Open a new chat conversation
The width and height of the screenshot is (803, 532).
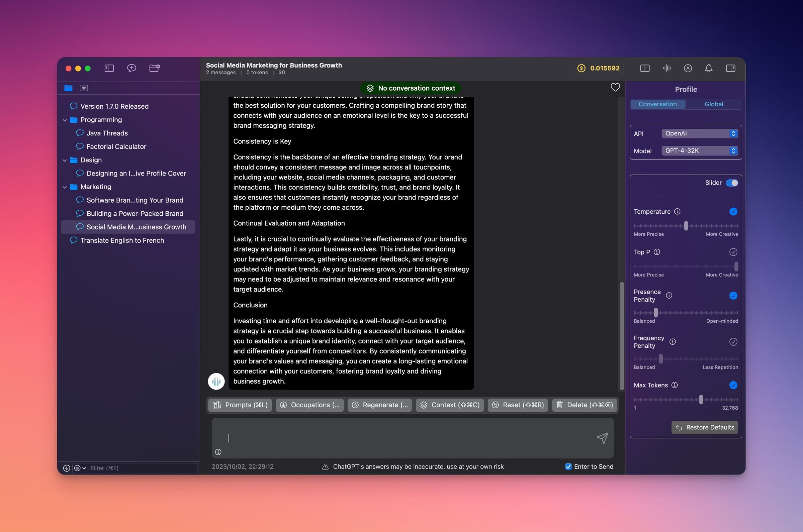(132, 68)
